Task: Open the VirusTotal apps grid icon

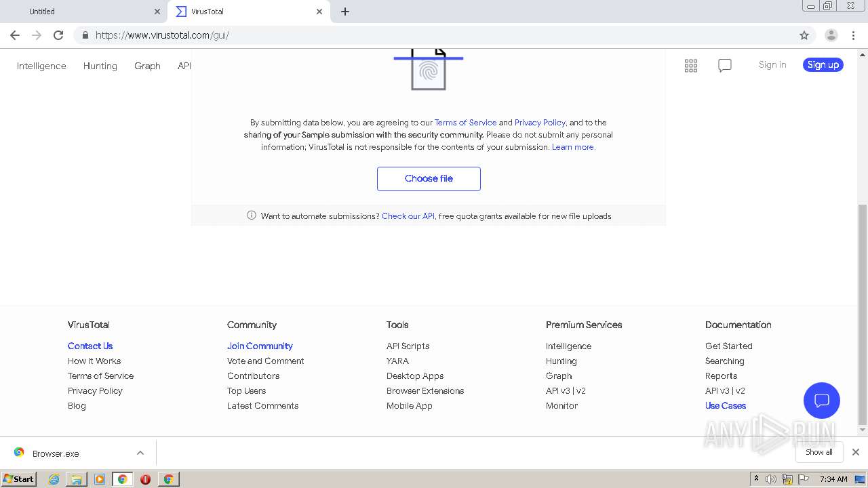Action: [691, 66]
